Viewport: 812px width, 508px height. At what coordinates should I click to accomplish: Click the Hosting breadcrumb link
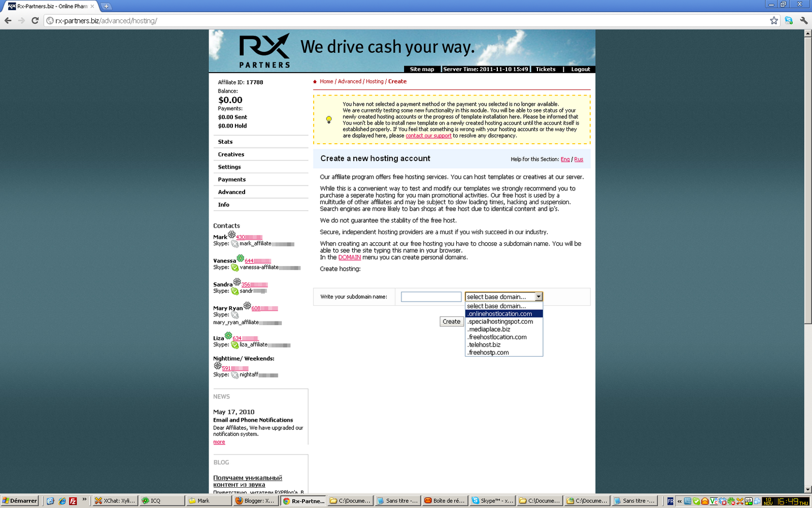tap(375, 82)
